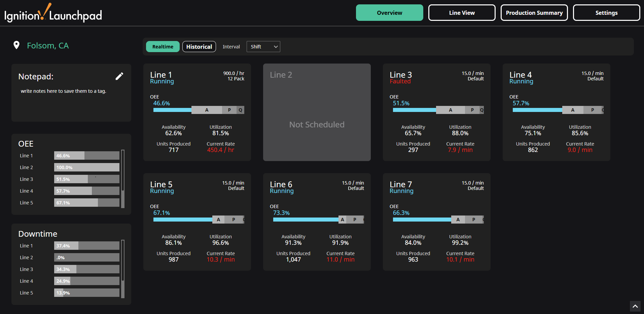
Task: Click the location pin icon beside Folsom, CA
Action: [x=16, y=45]
